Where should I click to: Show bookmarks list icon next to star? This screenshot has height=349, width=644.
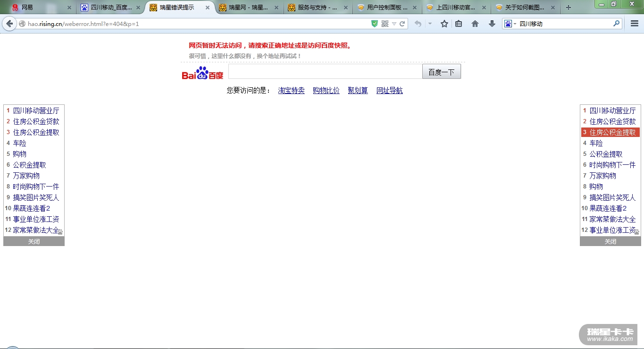point(459,24)
